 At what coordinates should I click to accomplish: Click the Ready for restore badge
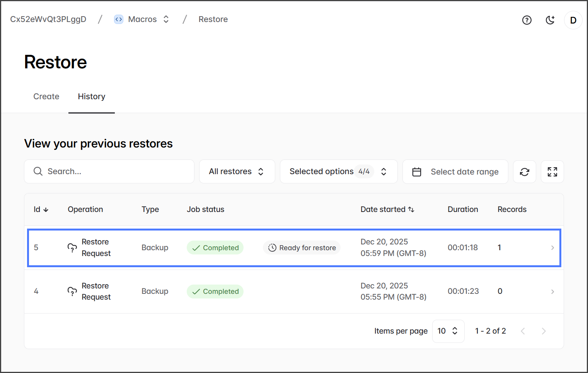[x=302, y=248]
